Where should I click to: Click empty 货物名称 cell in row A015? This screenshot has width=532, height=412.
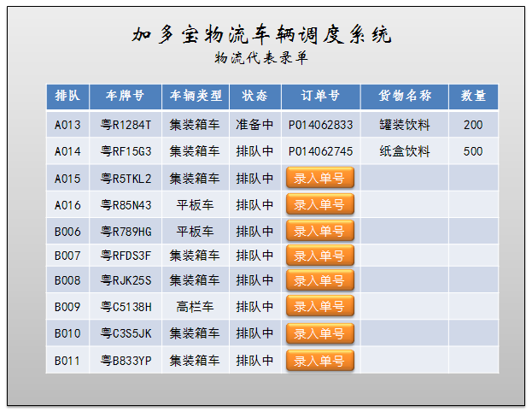pyautogui.click(x=405, y=179)
